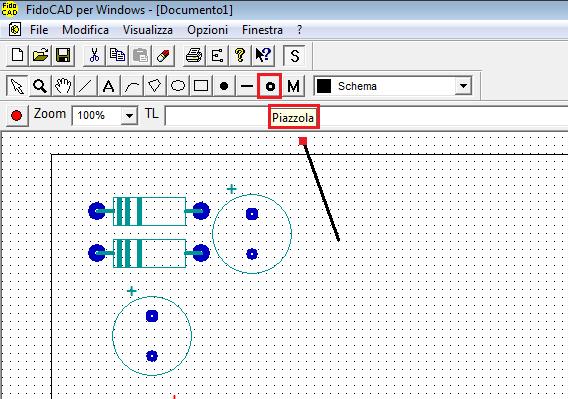568x399 pixels.
Task: Pick the ellipse drawing tool
Action: 178,86
